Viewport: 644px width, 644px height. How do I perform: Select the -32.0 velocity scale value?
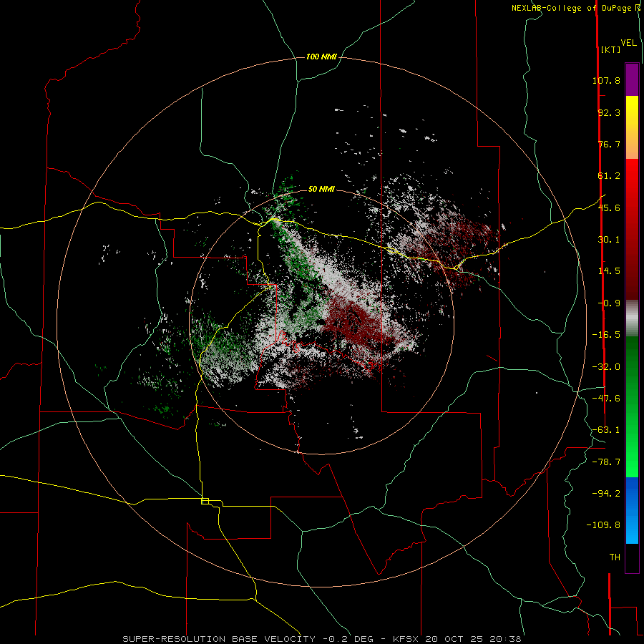(606, 367)
